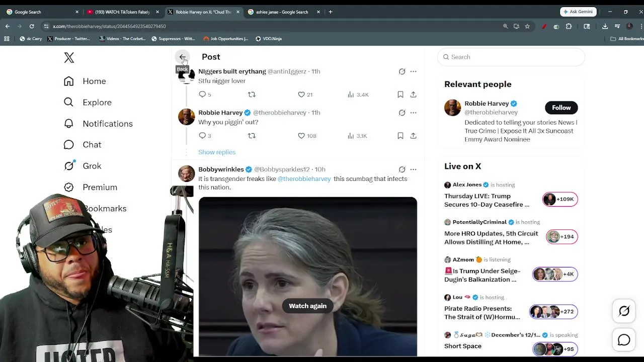This screenshot has width=644, height=362.
Task: Open view stats showing 3.4K
Action: pos(358,95)
